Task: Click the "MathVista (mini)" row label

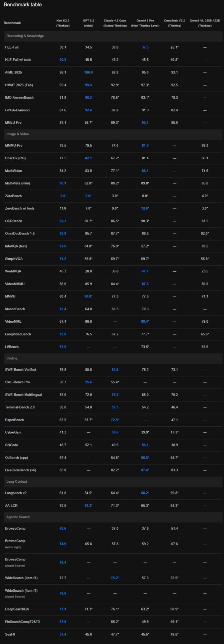Action: (x=17, y=183)
